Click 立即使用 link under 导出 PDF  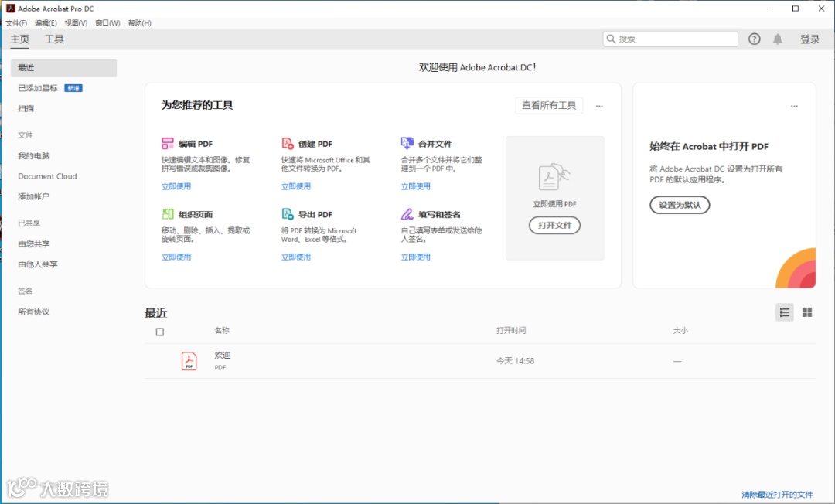pyautogui.click(x=296, y=257)
